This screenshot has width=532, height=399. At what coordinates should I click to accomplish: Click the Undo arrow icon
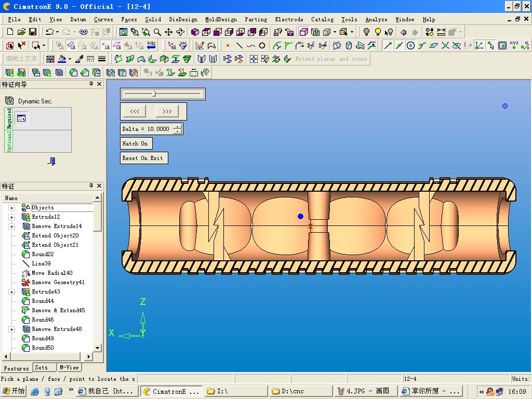pos(49,32)
